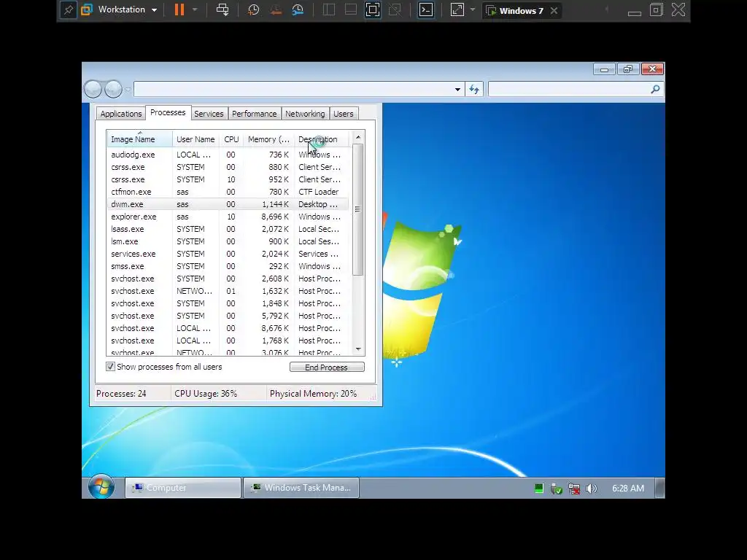Sort by Description column header
Image resolution: width=747 pixels, height=560 pixels.
322,139
